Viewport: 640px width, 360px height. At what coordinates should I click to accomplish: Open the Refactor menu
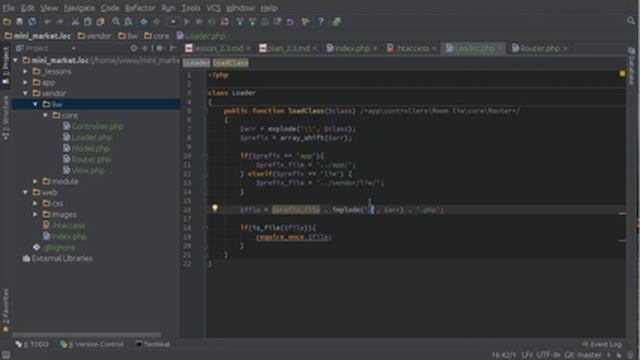(140, 8)
